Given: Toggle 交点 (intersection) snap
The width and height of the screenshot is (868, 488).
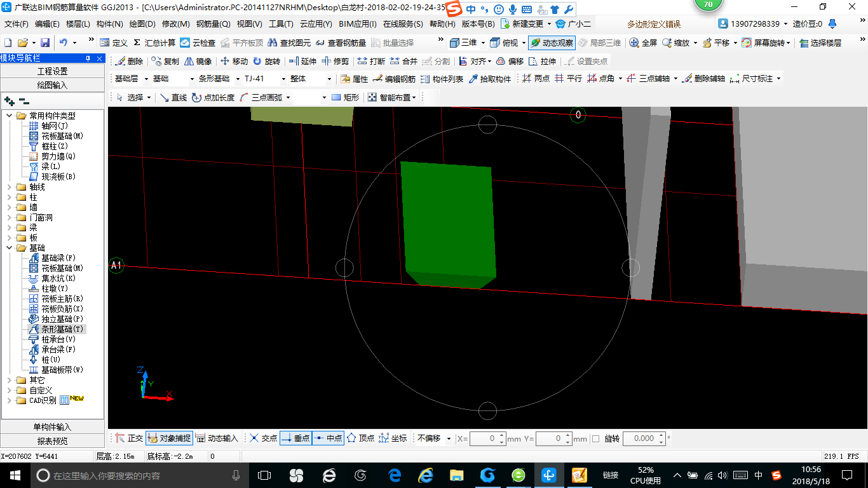Looking at the screenshot, I should 263,438.
